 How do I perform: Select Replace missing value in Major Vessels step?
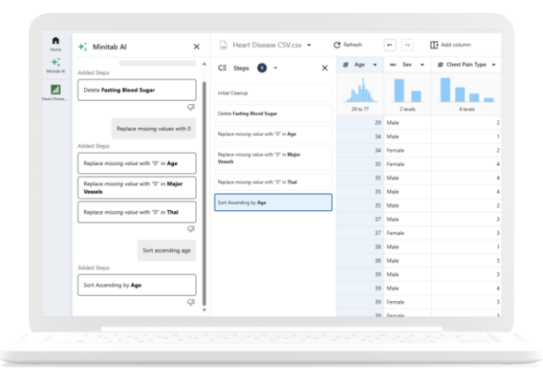273,158
